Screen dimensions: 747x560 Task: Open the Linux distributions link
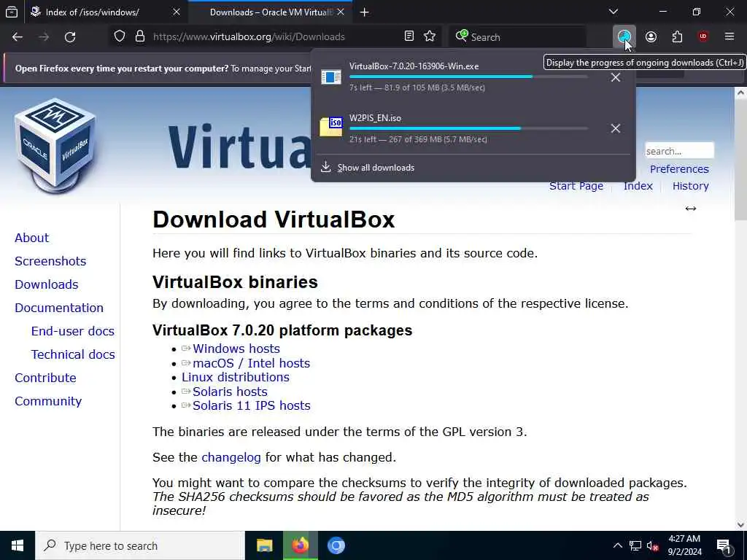click(x=236, y=377)
